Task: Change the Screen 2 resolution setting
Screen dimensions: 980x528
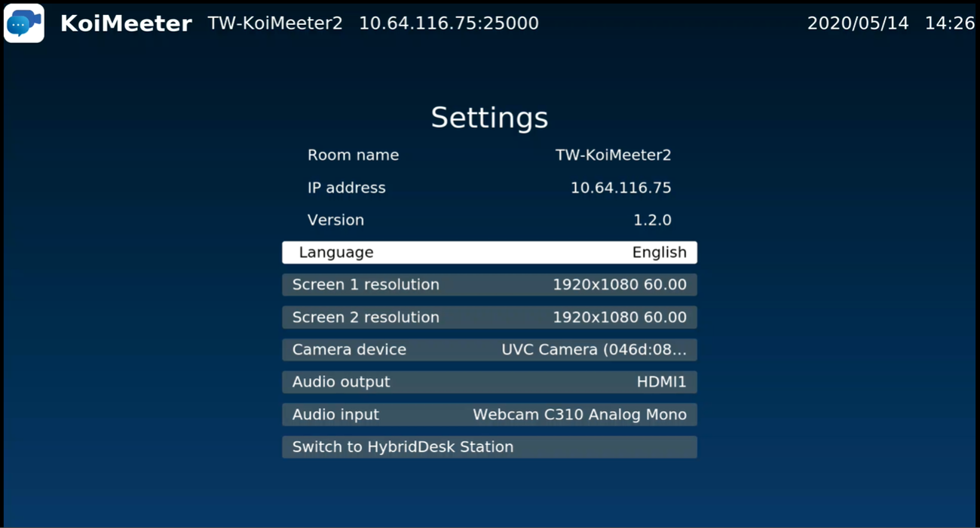Action: click(489, 318)
